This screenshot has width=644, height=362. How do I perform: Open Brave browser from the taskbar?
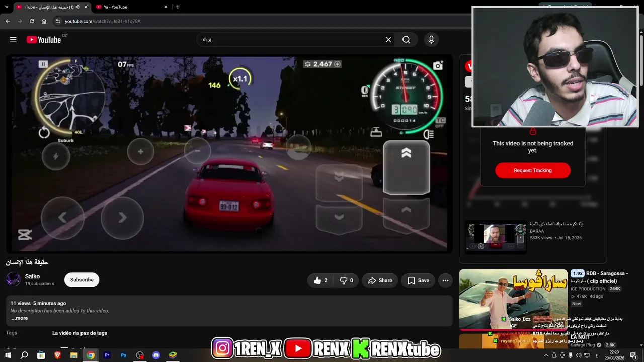[57, 355]
